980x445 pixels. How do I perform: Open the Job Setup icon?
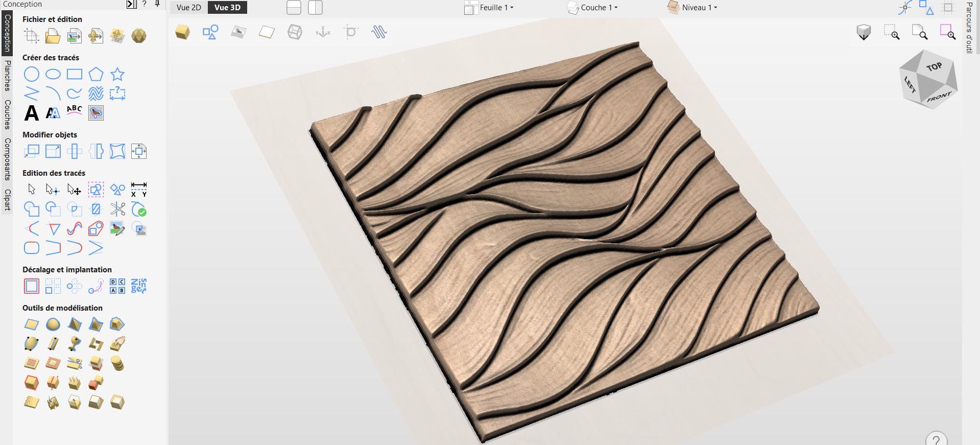32,36
